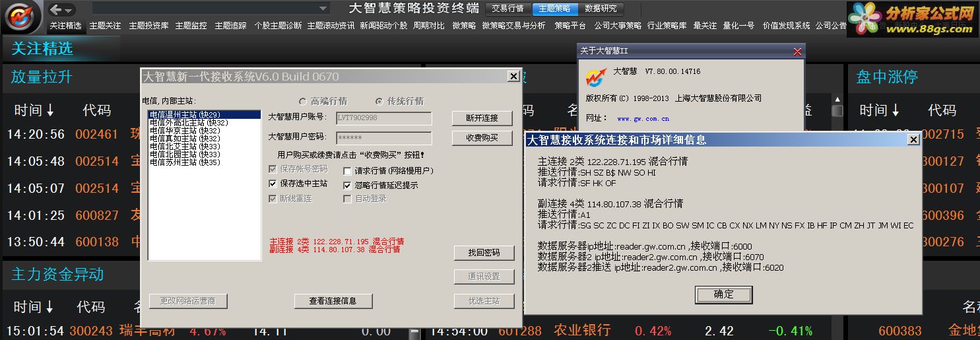
Task: Open 主题滚动资讯 menu item
Action: click(331, 26)
